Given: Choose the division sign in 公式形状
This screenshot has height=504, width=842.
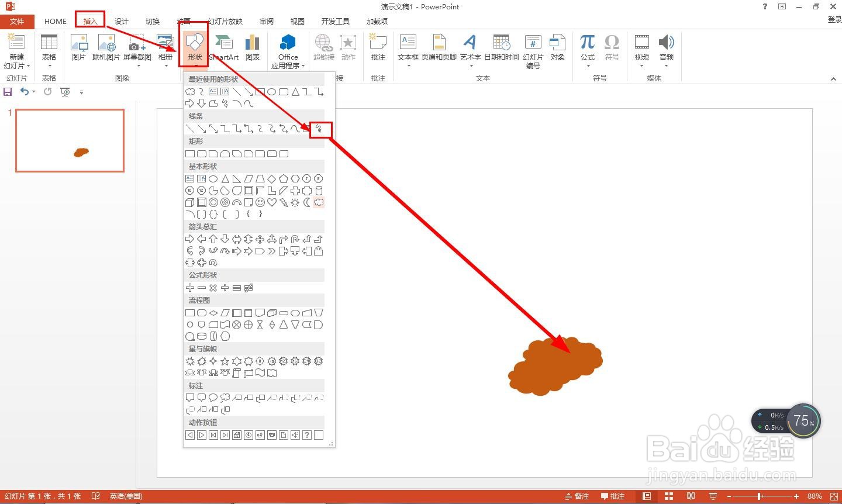Looking at the screenshot, I should pos(225,288).
